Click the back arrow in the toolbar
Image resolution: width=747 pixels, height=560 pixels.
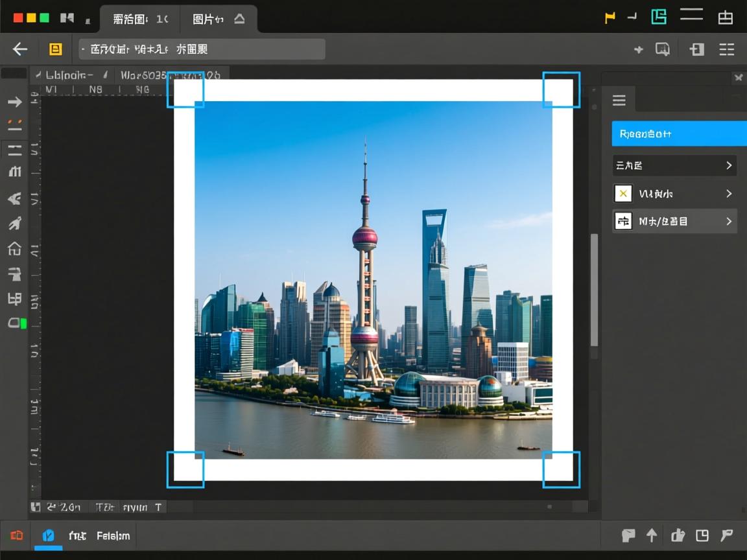[20, 49]
